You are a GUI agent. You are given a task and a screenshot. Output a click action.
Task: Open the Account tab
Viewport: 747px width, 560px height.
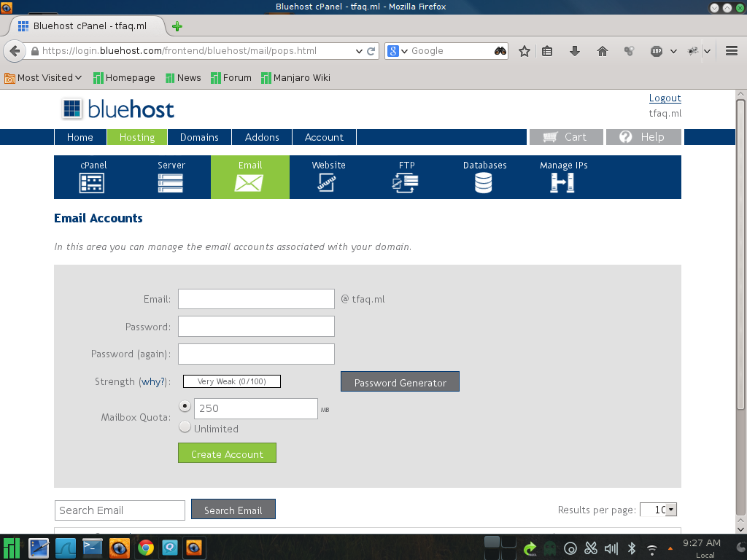[x=324, y=137]
